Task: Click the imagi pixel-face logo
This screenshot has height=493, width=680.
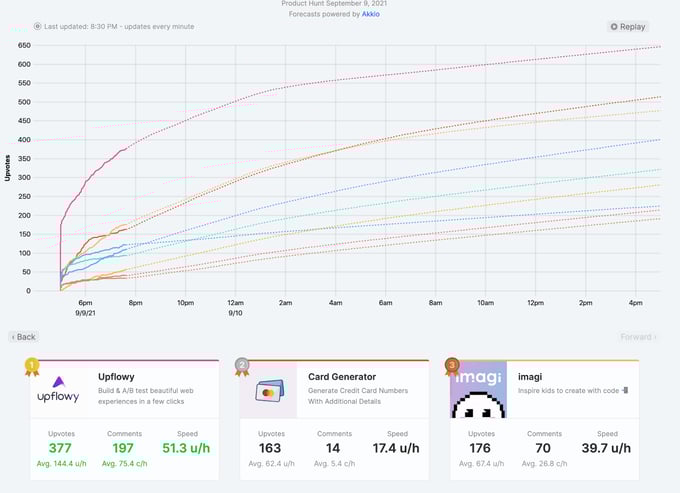Action: (478, 389)
